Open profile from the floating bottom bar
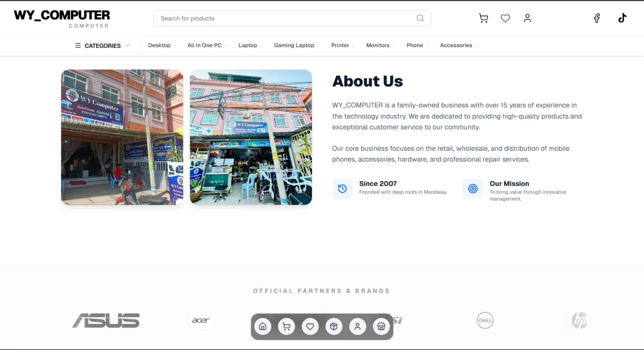Viewport: 644px width, 350px height. (x=358, y=326)
